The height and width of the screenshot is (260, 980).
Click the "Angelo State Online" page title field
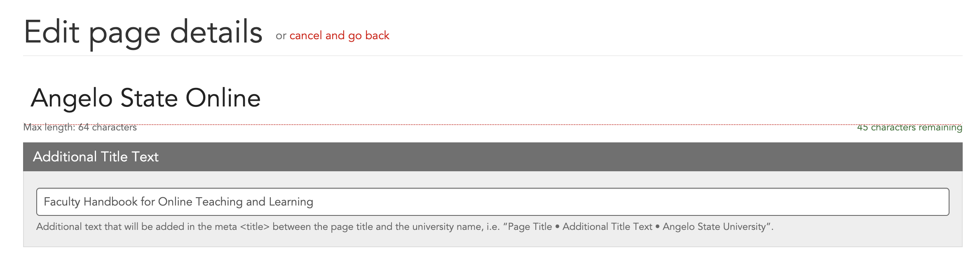145,98
